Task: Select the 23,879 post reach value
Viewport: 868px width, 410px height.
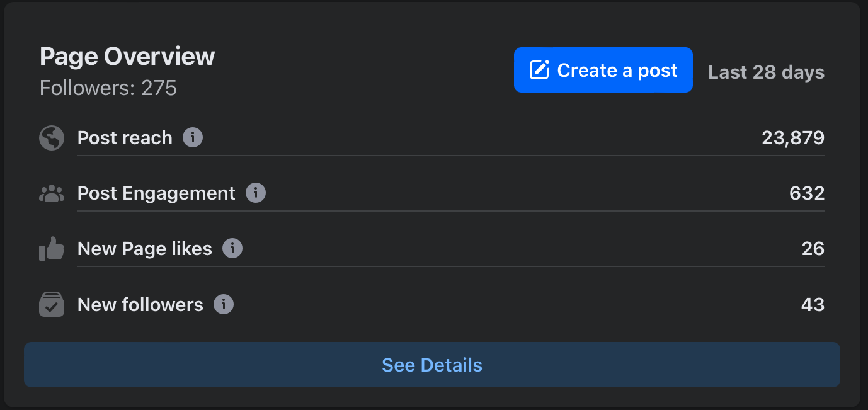Action: [793, 138]
